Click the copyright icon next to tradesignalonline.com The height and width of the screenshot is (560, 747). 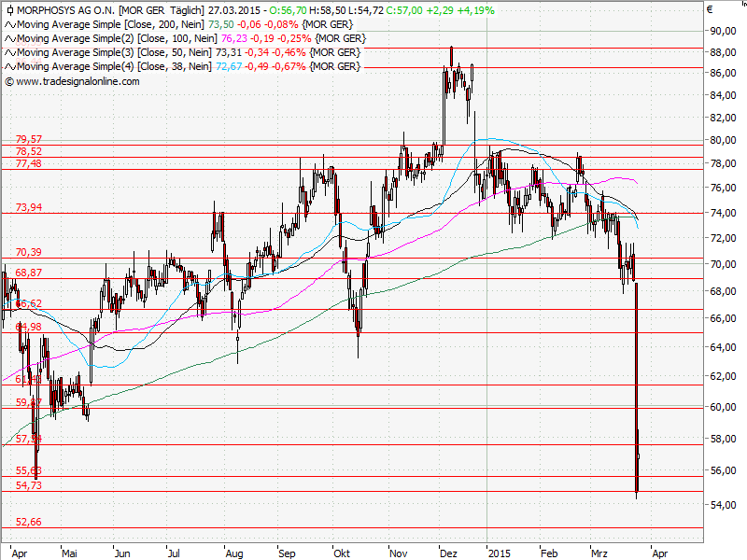(x=9, y=81)
